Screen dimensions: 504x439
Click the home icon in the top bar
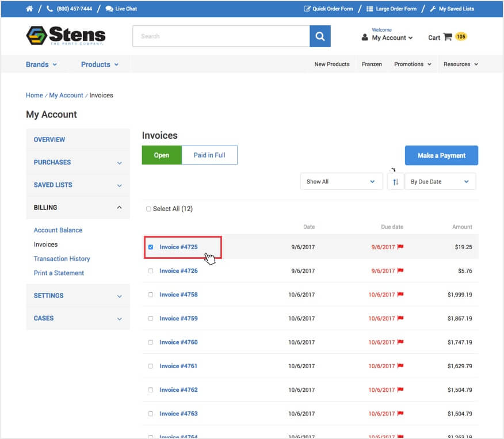click(29, 9)
